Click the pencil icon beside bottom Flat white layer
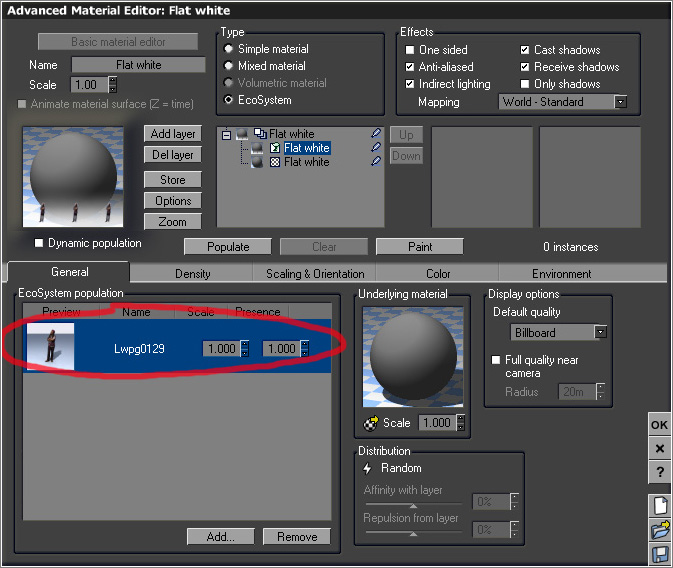The height and width of the screenshot is (568, 673). (376, 161)
